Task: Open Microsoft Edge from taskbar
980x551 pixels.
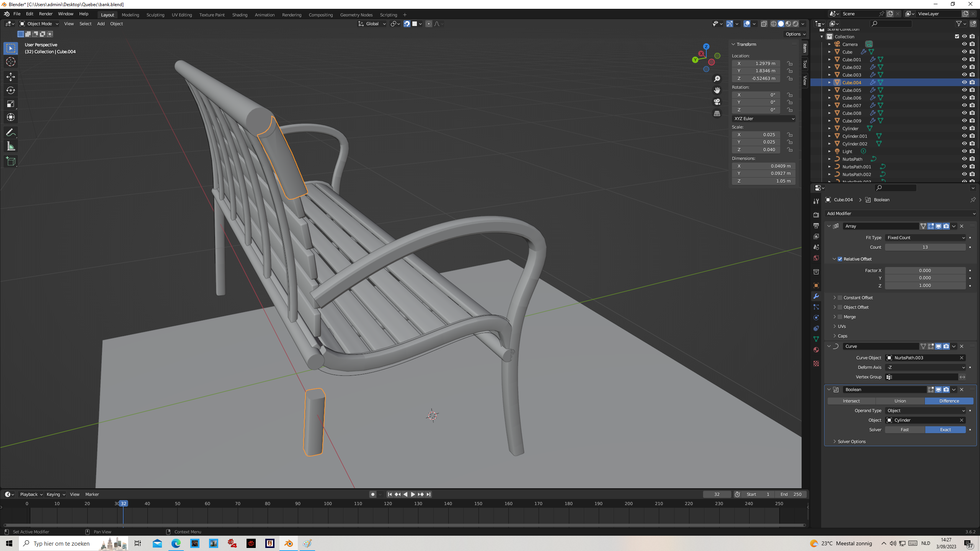Action: click(x=176, y=543)
